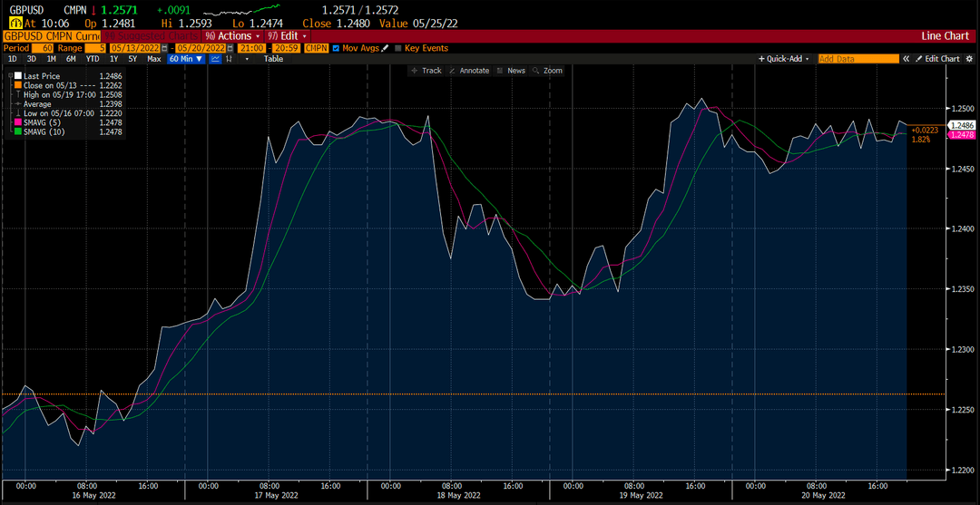The height and width of the screenshot is (505, 980).
Task: Open chart settings gear icon
Action: click(x=969, y=59)
